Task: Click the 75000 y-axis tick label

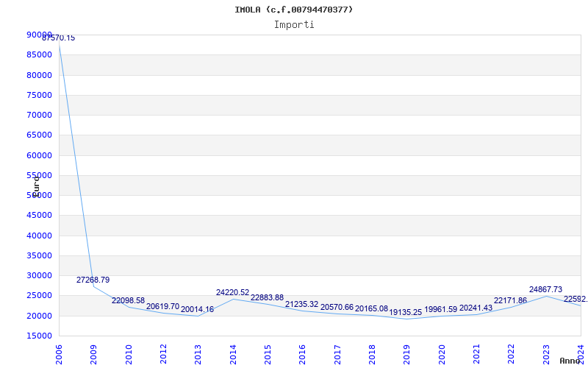Action: [40, 95]
